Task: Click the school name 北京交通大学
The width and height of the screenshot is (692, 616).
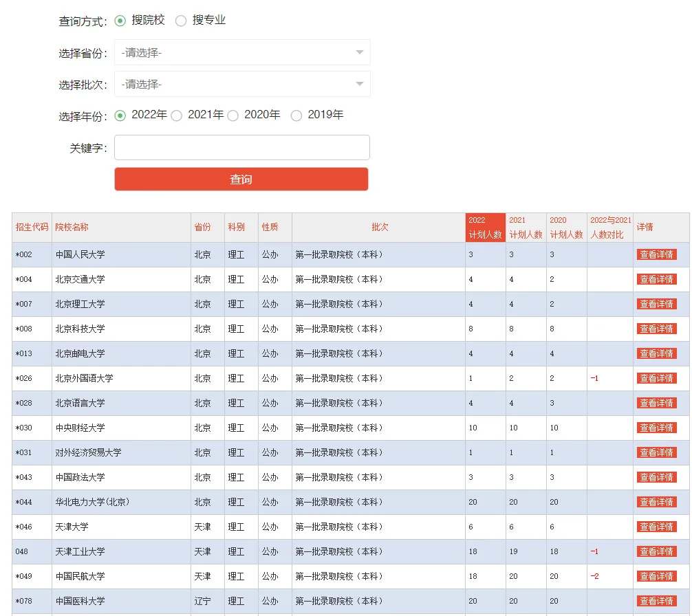Action: [80, 279]
